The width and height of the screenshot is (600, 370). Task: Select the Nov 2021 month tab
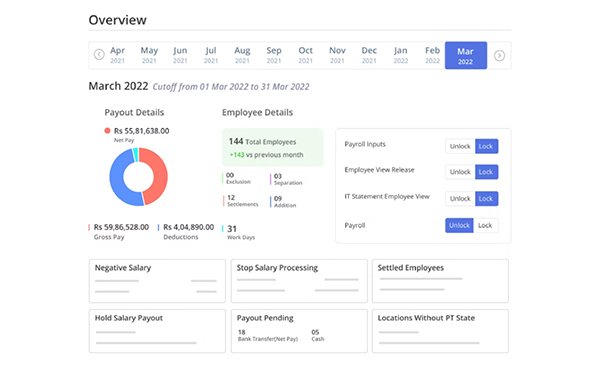point(337,55)
